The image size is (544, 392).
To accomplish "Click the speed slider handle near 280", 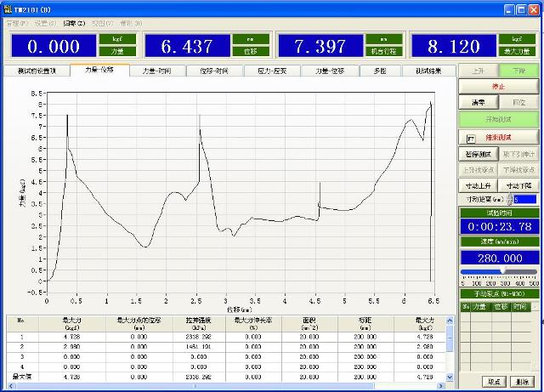I will [501, 272].
